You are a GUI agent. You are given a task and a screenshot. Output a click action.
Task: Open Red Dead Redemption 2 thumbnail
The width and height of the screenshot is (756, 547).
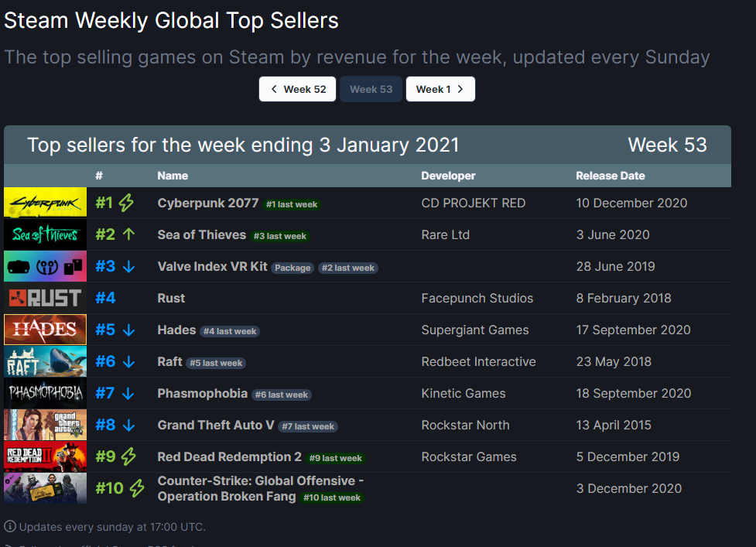[x=46, y=456]
